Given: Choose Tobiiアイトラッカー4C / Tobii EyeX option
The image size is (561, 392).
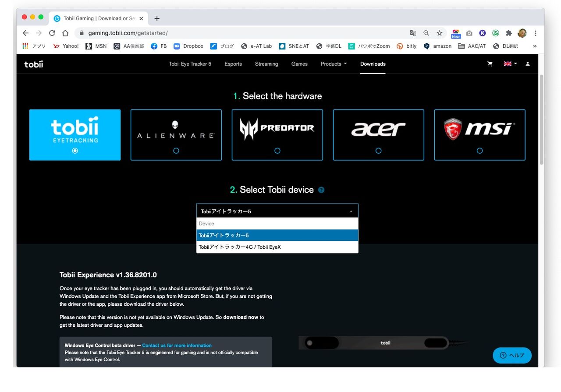Looking at the screenshot, I should tap(277, 247).
